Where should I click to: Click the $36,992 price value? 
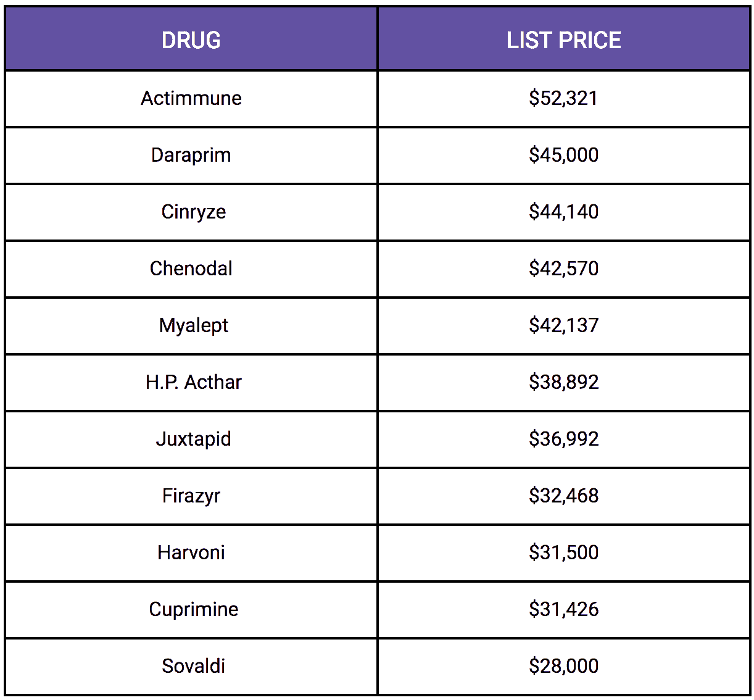[x=563, y=439]
